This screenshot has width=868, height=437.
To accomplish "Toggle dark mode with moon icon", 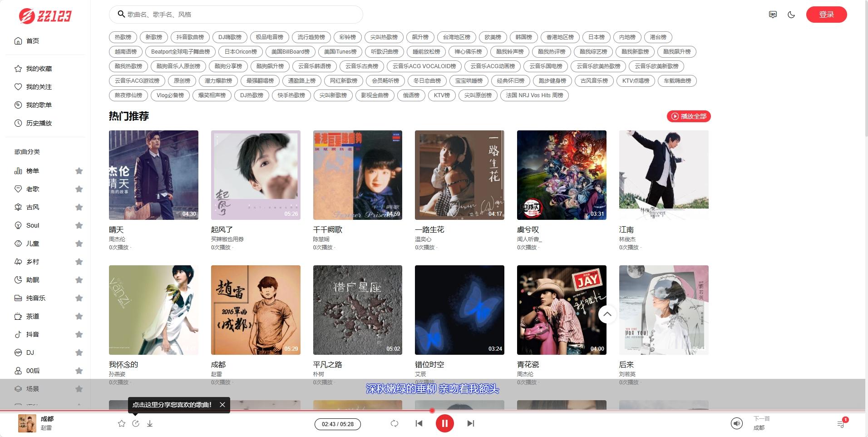I will tap(791, 15).
